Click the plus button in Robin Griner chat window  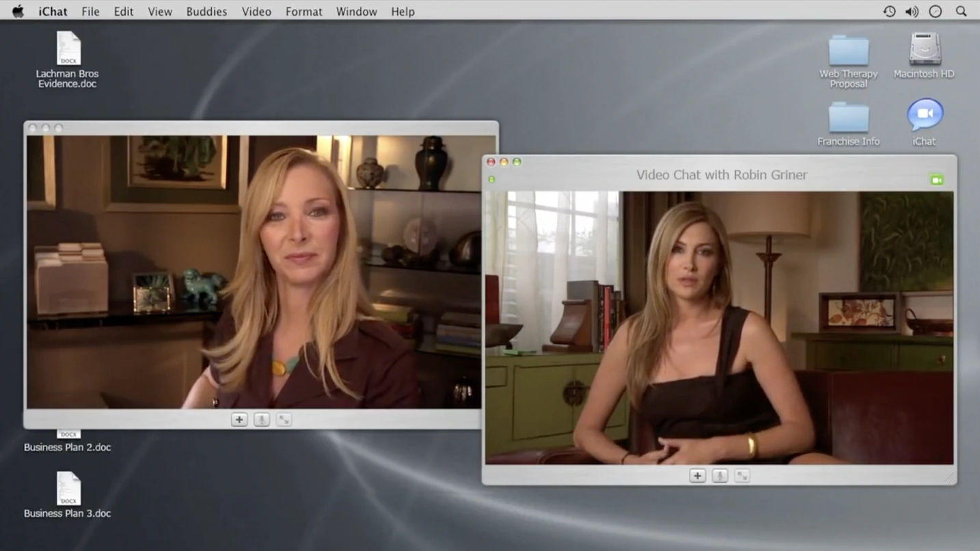click(697, 476)
